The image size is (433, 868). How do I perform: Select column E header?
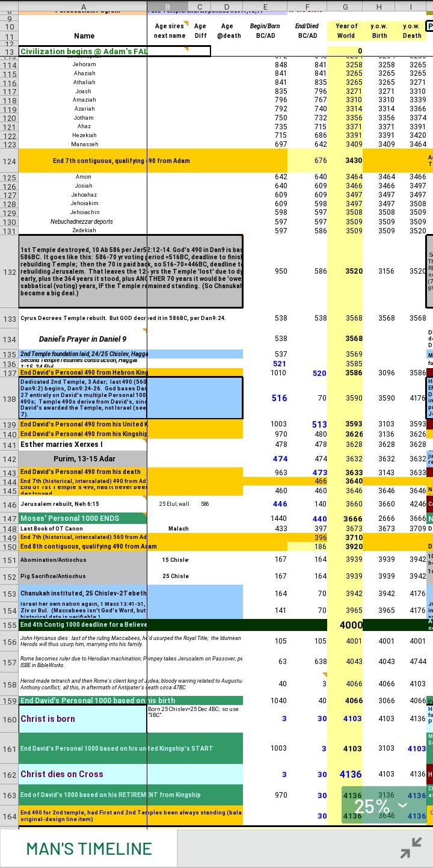point(265,6)
